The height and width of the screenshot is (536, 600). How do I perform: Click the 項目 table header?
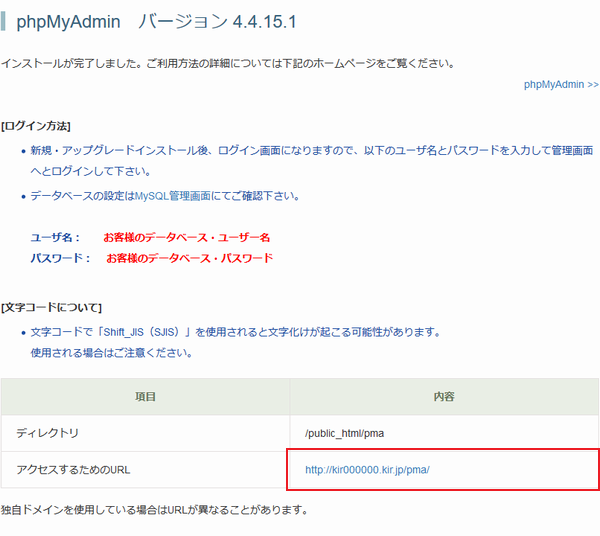tap(145, 397)
